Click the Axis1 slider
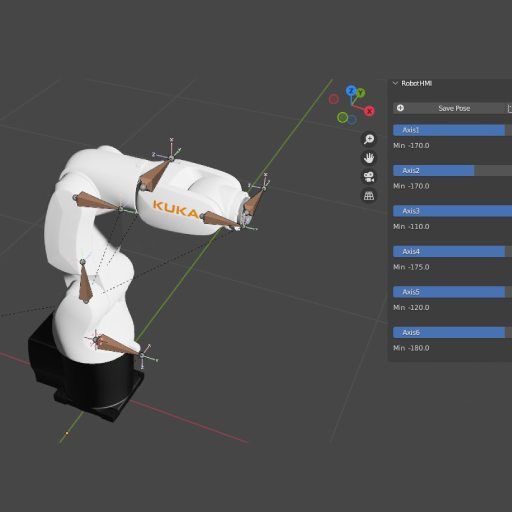Image resolution: width=512 pixels, height=512 pixels. [x=453, y=130]
